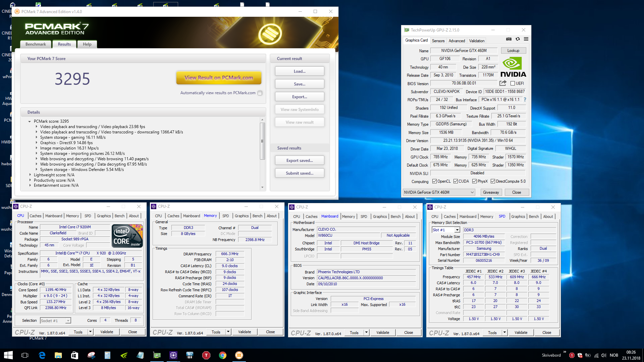Viewport: 644px width, 362px height.
Task: Switch to GPU-Z via its taskbar icon
Action: [x=157, y=355]
